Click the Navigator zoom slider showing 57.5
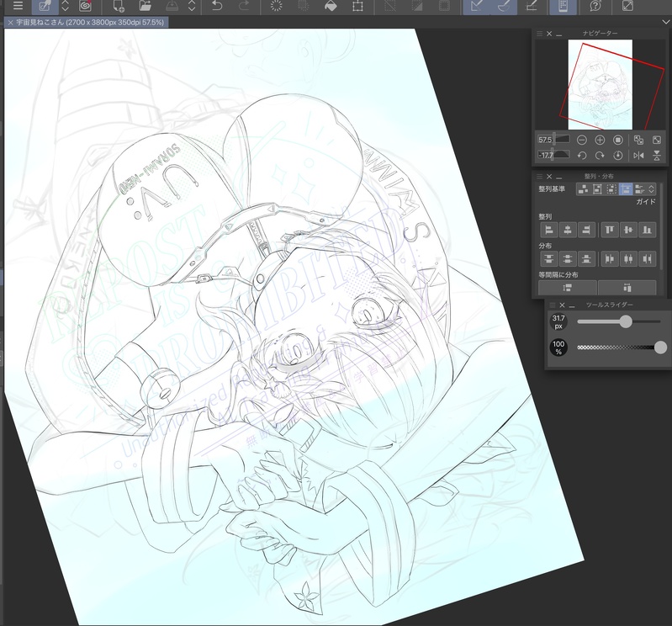The image size is (672, 626). pyautogui.click(x=553, y=140)
